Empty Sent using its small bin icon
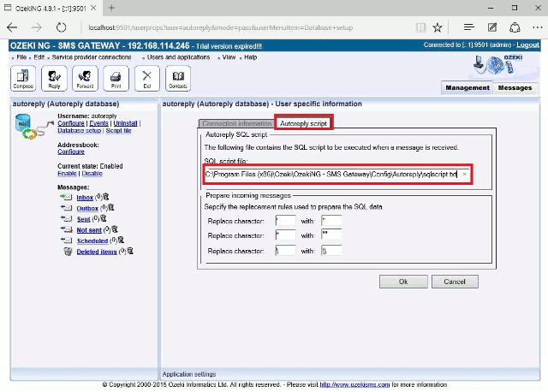Viewport: 548px width, 392px height. pyautogui.click(x=103, y=218)
